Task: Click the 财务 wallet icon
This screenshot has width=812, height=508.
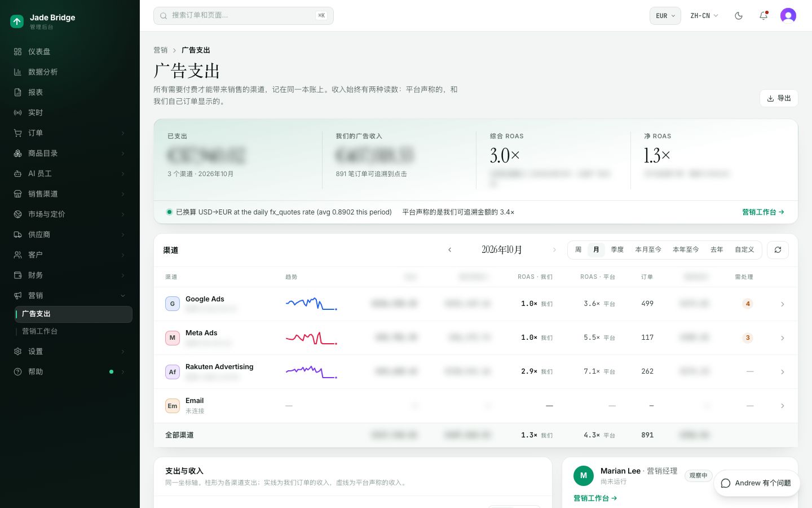Action: pos(17,275)
